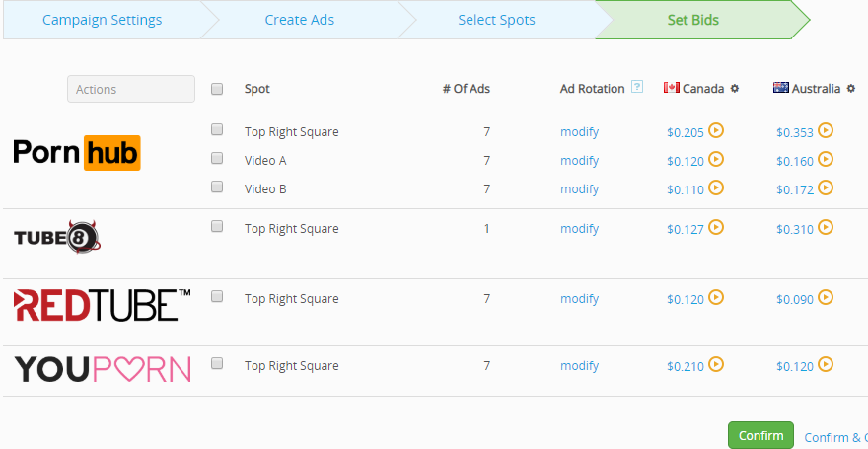This screenshot has width=868, height=449.
Task: Click the arrow icon beside Canada $0.205 bid
Action: [717, 129]
